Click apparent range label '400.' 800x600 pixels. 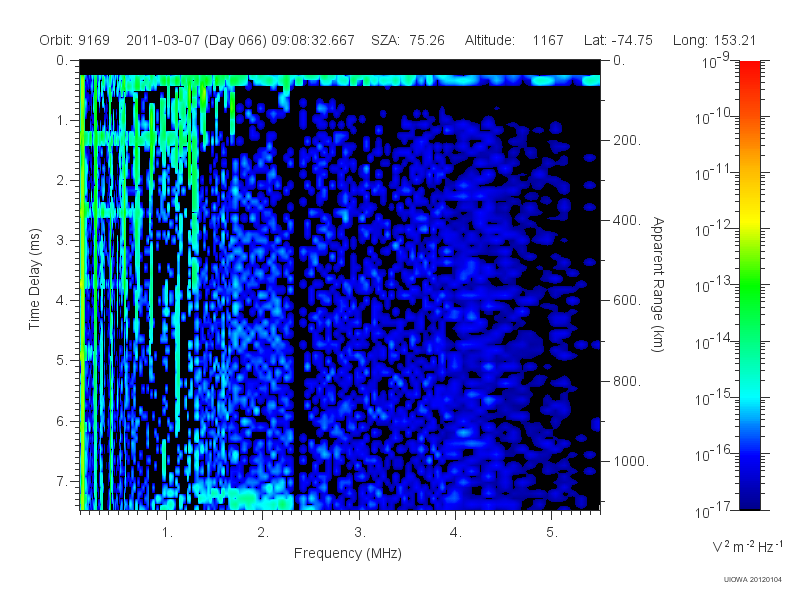pyautogui.click(x=627, y=220)
